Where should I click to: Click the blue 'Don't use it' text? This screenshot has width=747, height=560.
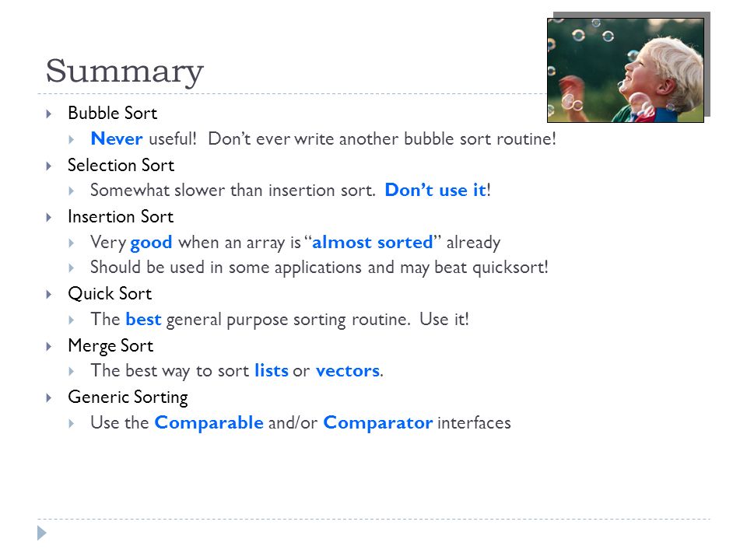436,190
